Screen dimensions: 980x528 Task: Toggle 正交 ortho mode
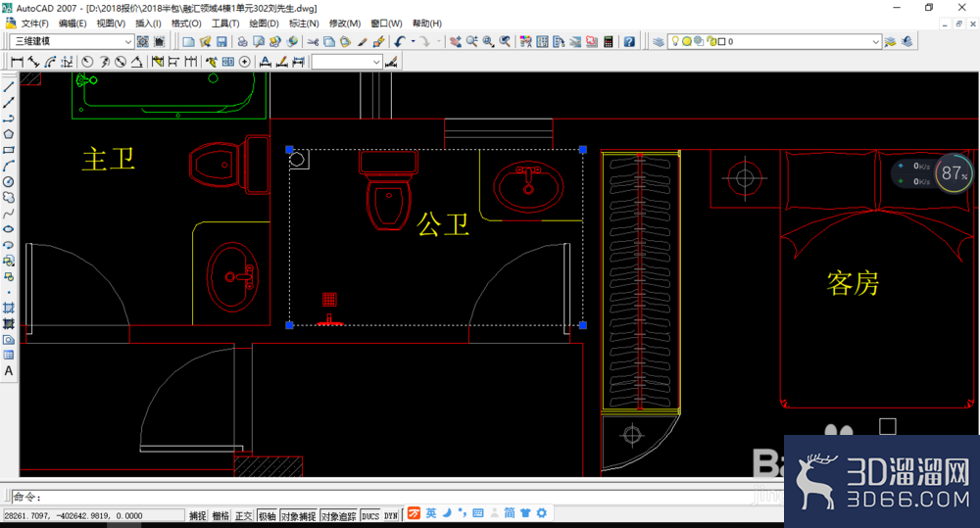point(243,515)
